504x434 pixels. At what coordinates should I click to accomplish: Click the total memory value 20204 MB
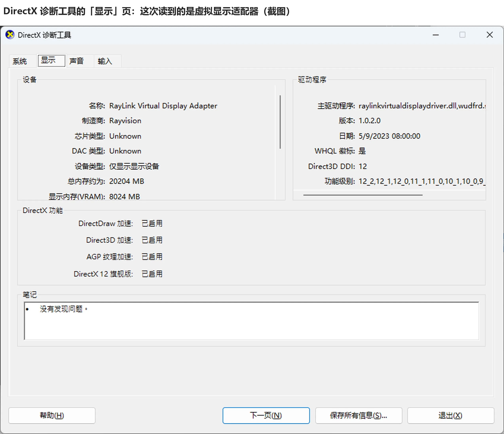[x=126, y=181]
